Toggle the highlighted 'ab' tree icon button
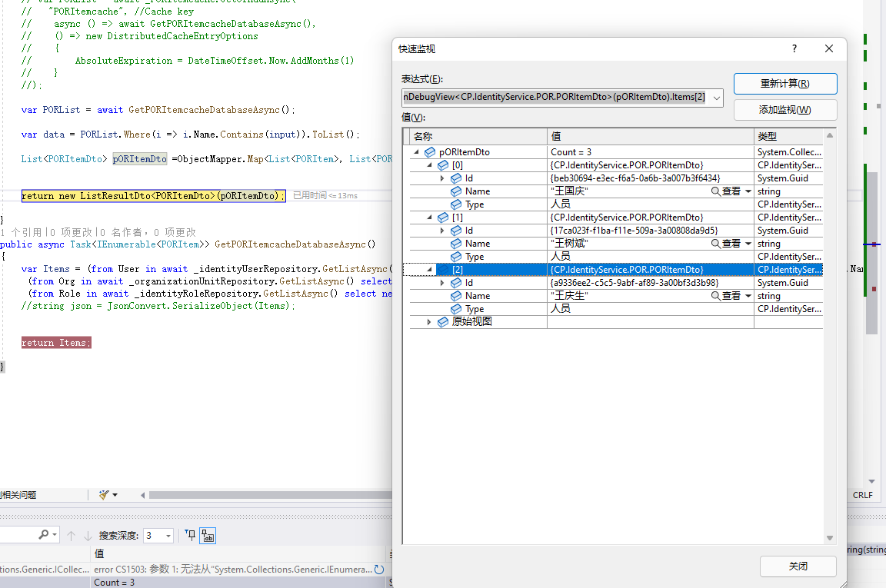This screenshot has height=588, width=886. 208,536
